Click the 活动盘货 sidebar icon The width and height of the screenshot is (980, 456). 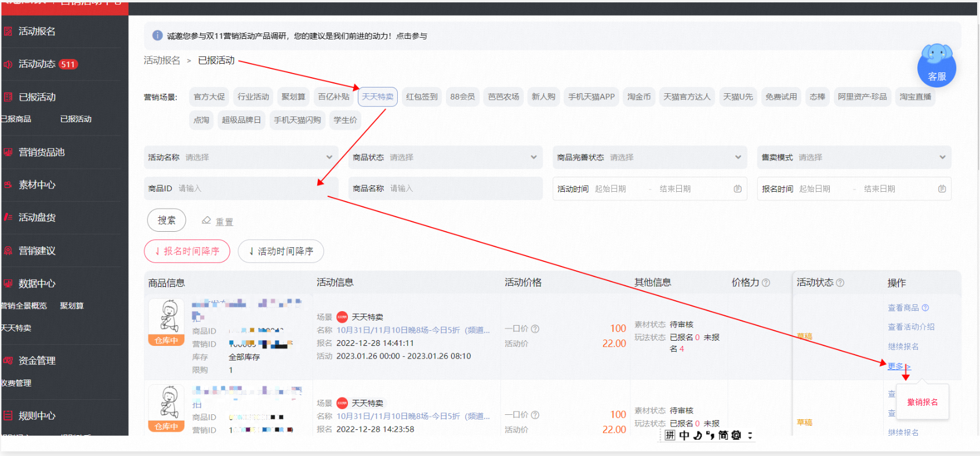pos(8,217)
